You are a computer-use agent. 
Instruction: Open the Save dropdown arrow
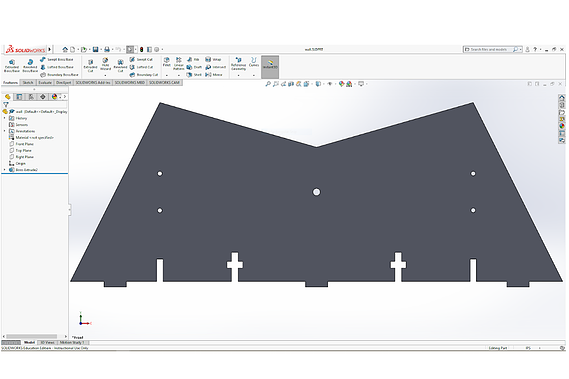tap(101, 50)
